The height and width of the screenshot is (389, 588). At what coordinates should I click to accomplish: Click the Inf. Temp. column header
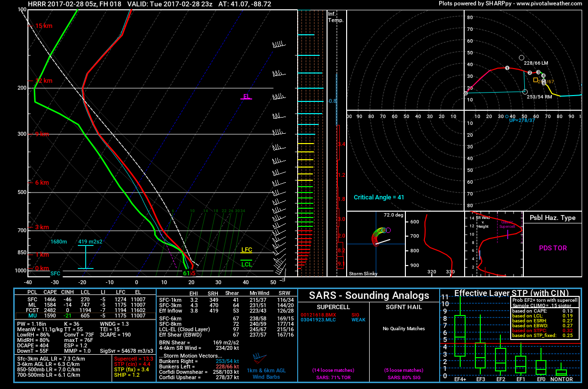click(336, 17)
